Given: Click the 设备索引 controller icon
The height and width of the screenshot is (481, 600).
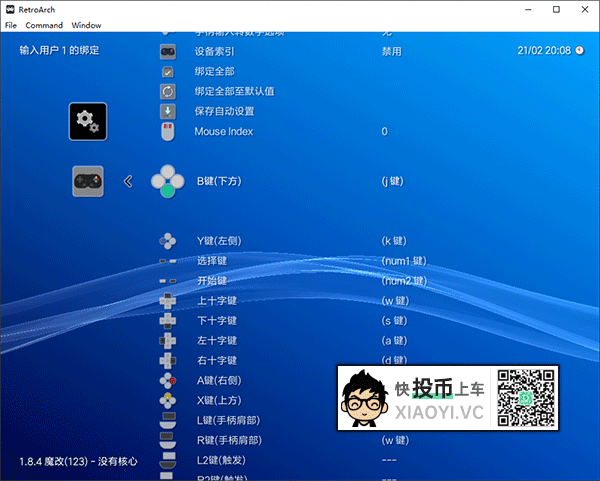Looking at the screenshot, I should [168, 51].
